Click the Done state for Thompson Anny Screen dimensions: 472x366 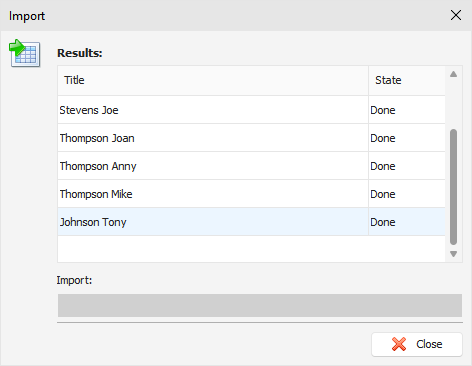[383, 166]
